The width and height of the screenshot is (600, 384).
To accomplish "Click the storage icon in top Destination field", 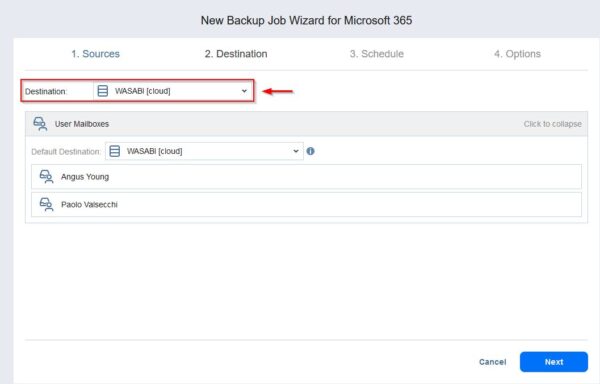I will 103,91.
